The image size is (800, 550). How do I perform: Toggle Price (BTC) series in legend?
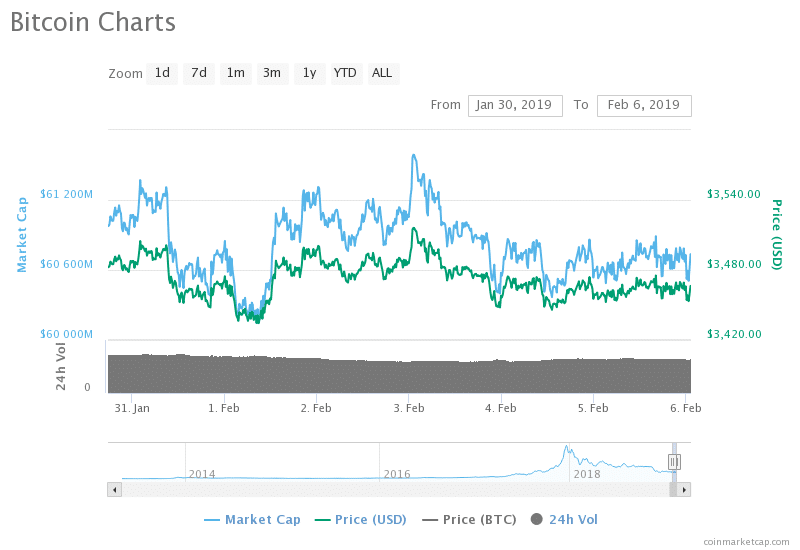[x=469, y=519]
